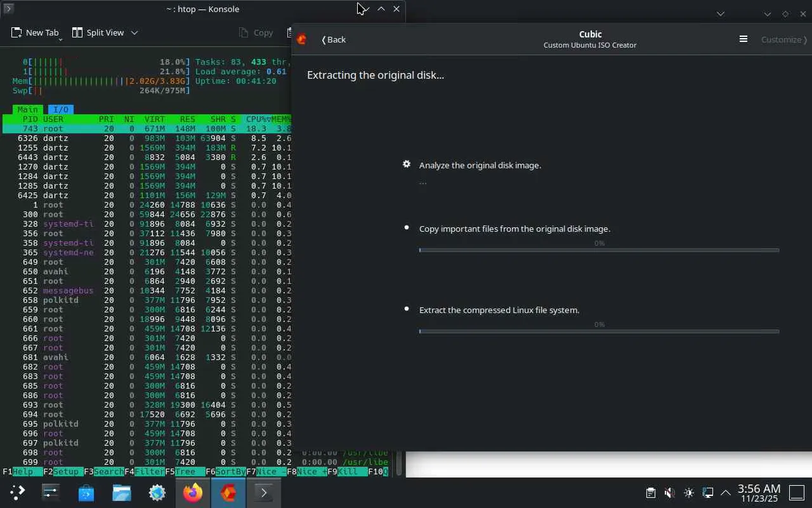Select htop process row PID 365
The height and width of the screenshot is (508, 812).
147,252
